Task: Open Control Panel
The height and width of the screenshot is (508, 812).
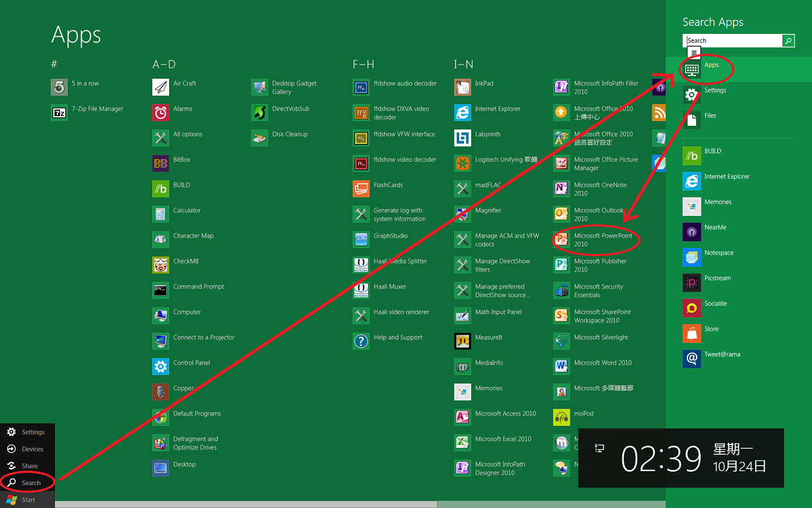Action: pos(181,366)
